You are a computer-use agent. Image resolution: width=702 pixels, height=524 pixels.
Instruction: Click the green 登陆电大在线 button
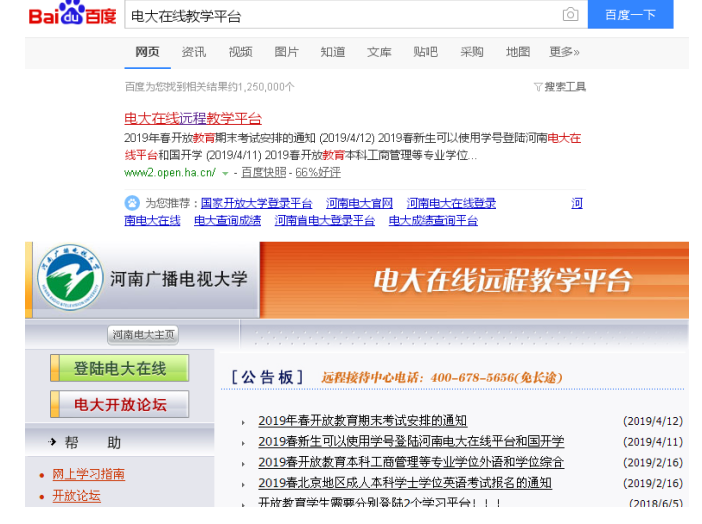(120, 368)
